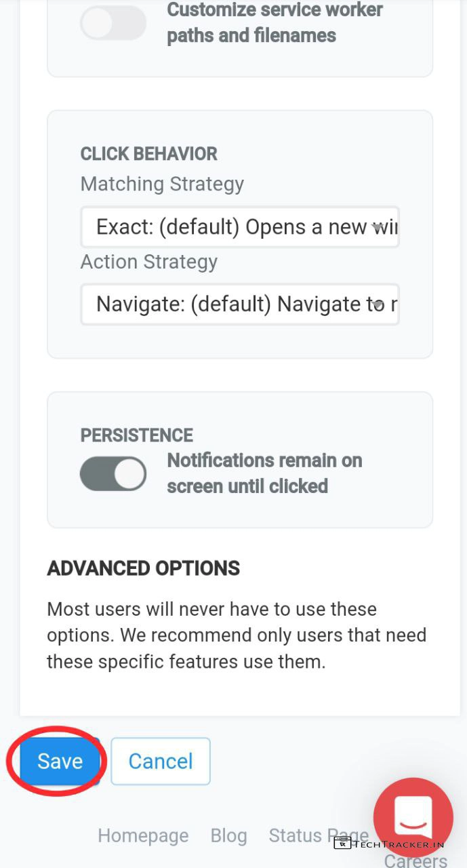Image resolution: width=467 pixels, height=868 pixels.
Task: Click the TechTracker.in watermark logo
Action: 389,844
